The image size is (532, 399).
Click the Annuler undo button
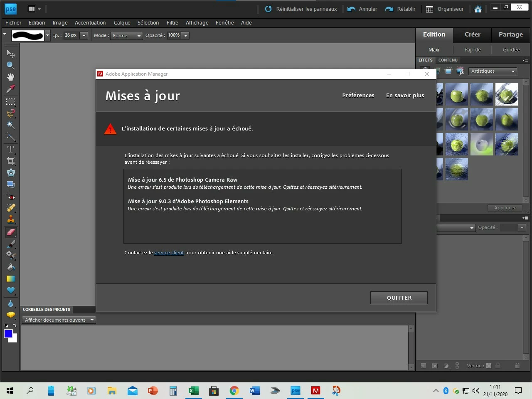(362, 9)
